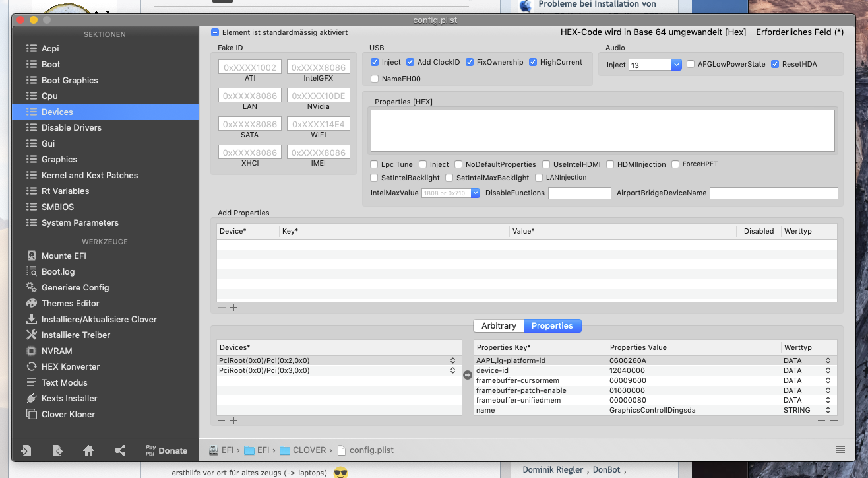The width and height of the screenshot is (868, 478).
Task: Click the DisableFunctions text field
Action: tap(579, 193)
